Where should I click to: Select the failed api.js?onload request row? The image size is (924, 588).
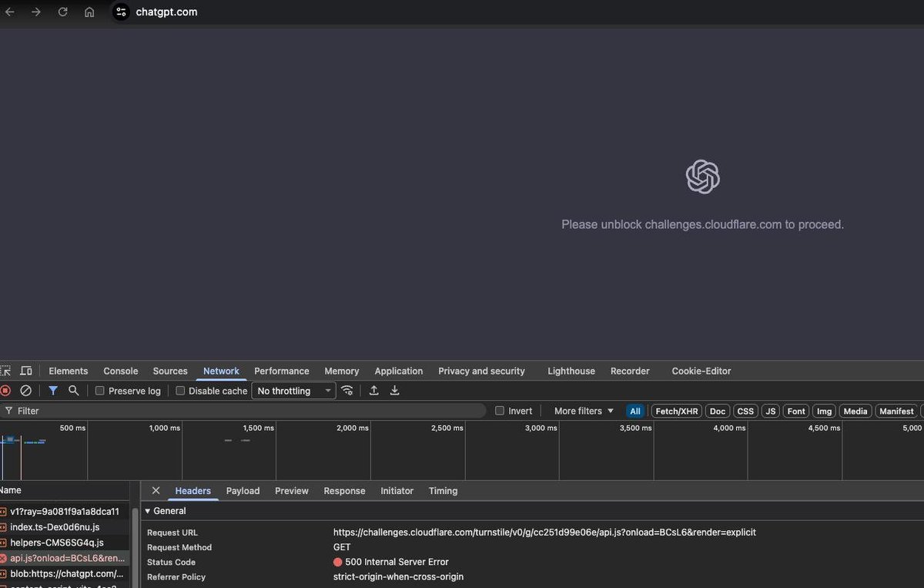[65, 558]
